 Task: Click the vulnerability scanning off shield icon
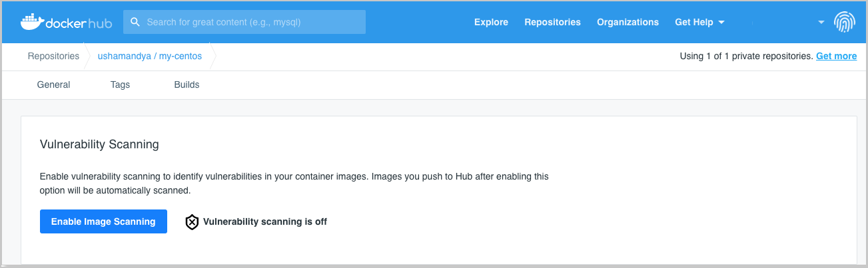[x=192, y=222]
